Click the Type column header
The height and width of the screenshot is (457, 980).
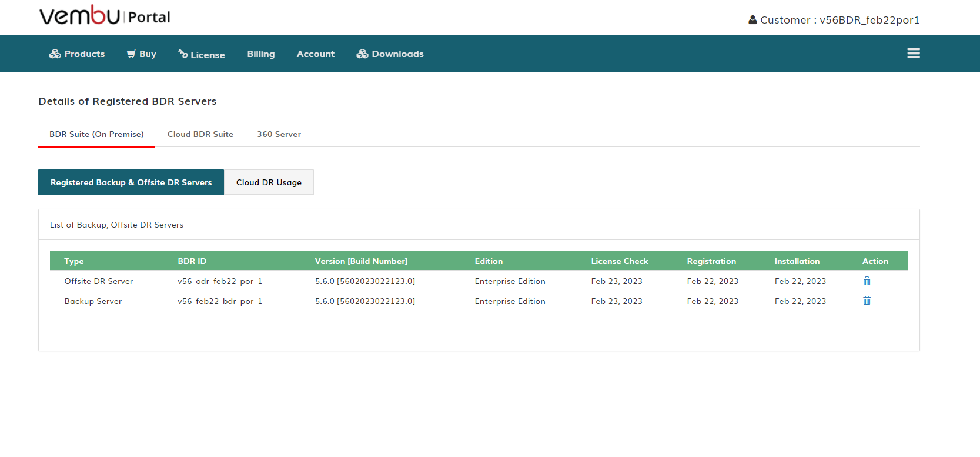pos(74,261)
